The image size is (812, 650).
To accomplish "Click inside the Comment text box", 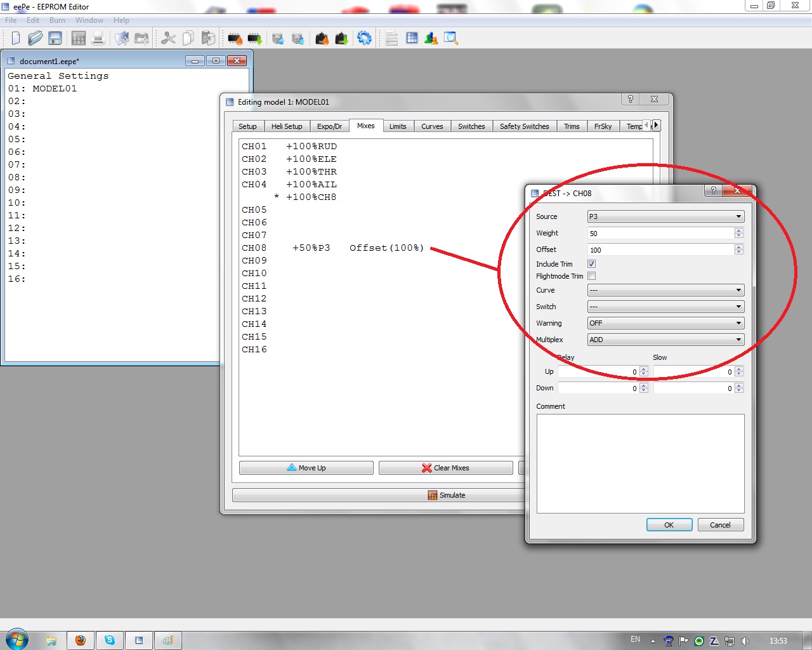I will (640, 463).
